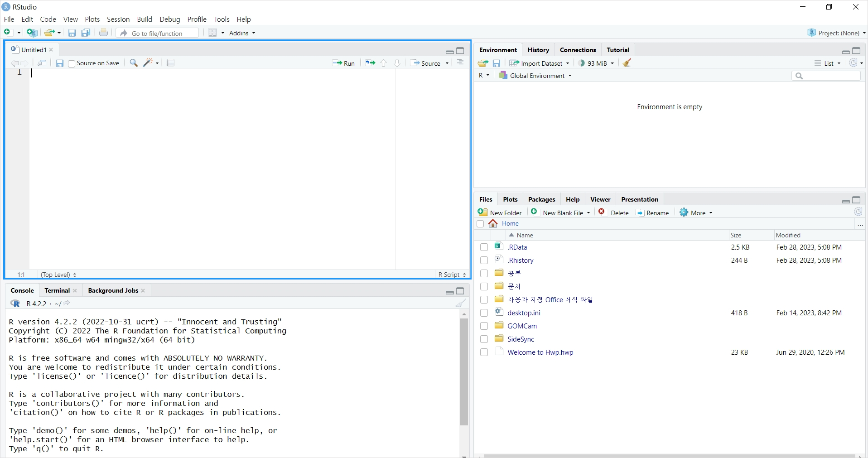868x458 pixels.
Task: Close the Untitled1 editor tab
Action: coord(51,50)
